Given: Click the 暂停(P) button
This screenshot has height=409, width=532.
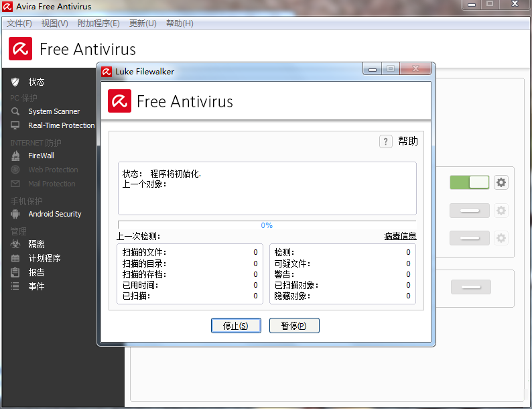Looking at the screenshot, I should click(x=294, y=325).
